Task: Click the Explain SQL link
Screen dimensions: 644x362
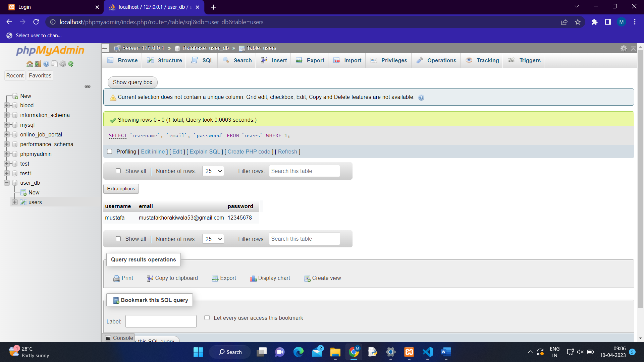Action: tap(205, 152)
